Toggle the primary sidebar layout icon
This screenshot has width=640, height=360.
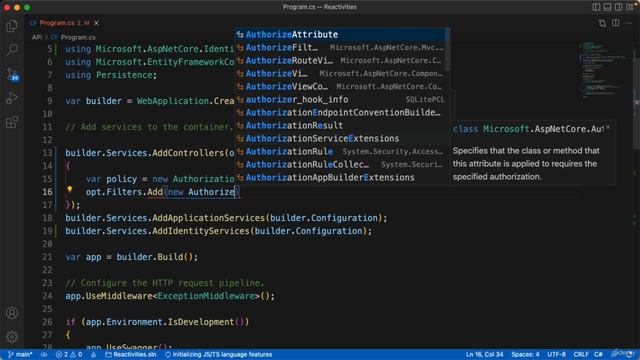click(x=596, y=7)
